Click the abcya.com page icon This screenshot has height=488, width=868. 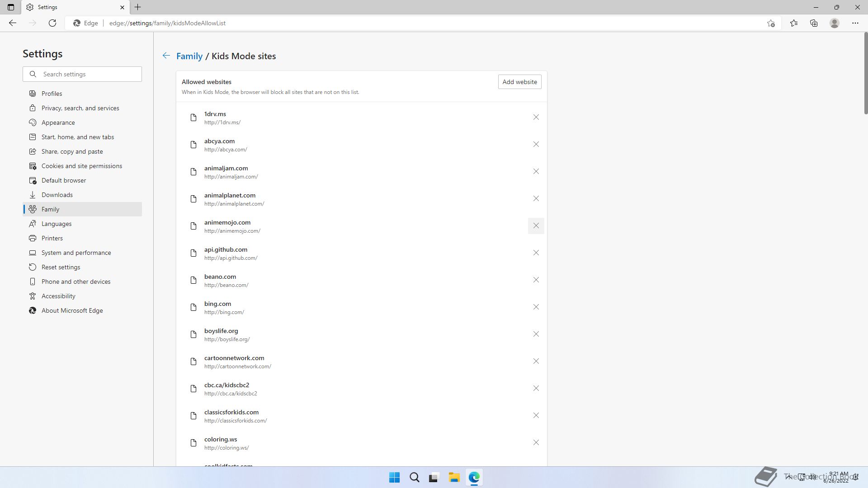(x=193, y=145)
